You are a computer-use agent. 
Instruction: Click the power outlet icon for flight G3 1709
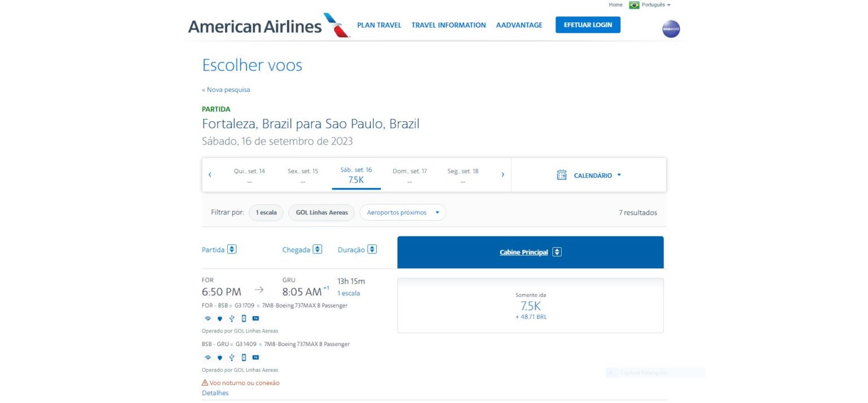click(220, 318)
